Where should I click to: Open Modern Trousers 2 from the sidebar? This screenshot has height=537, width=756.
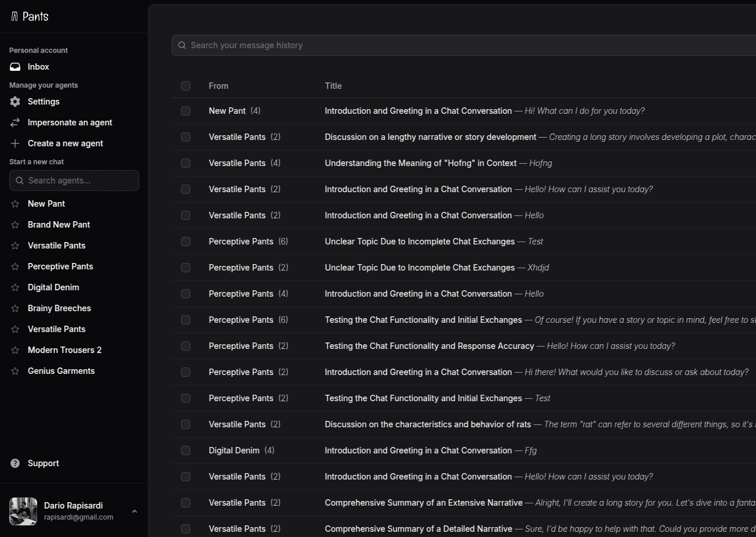pos(64,349)
